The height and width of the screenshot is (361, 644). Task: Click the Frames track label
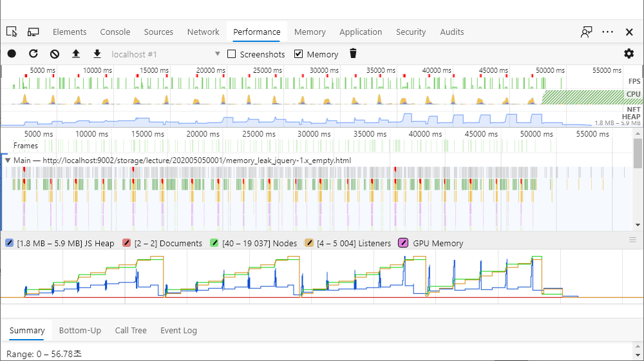(x=26, y=146)
